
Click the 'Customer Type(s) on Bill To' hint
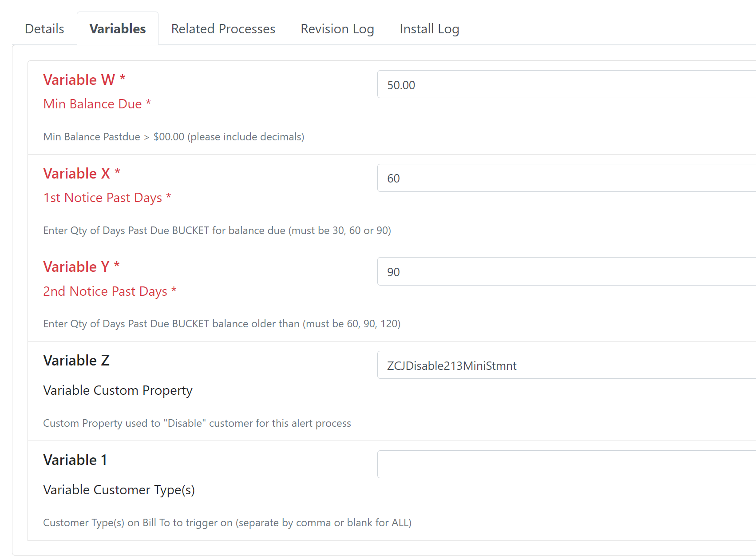227,523
